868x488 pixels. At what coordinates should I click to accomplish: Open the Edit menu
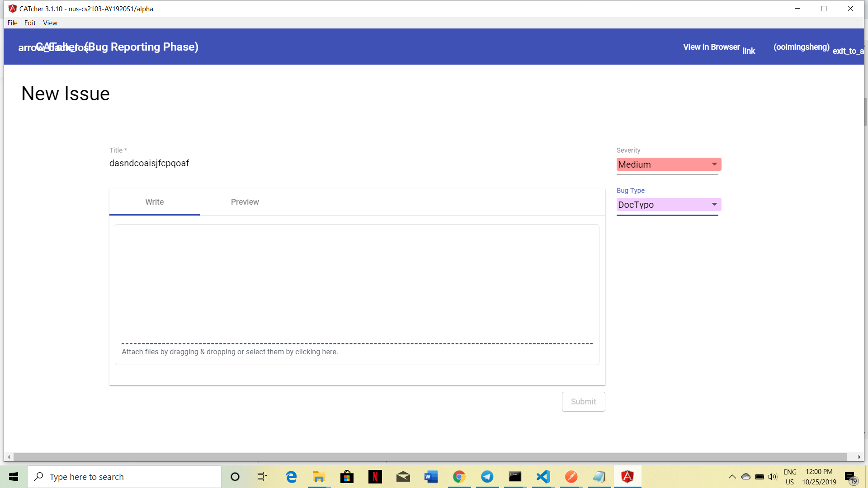pyautogui.click(x=30, y=23)
